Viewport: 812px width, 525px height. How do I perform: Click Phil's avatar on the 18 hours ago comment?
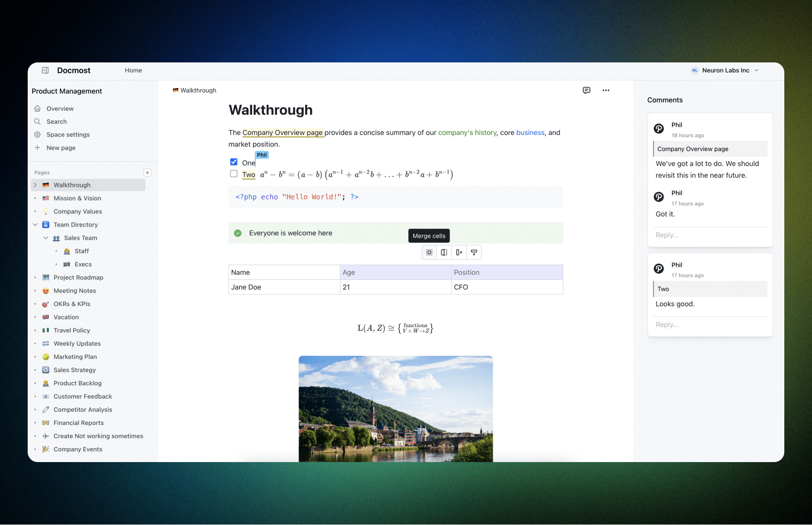(659, 129)
